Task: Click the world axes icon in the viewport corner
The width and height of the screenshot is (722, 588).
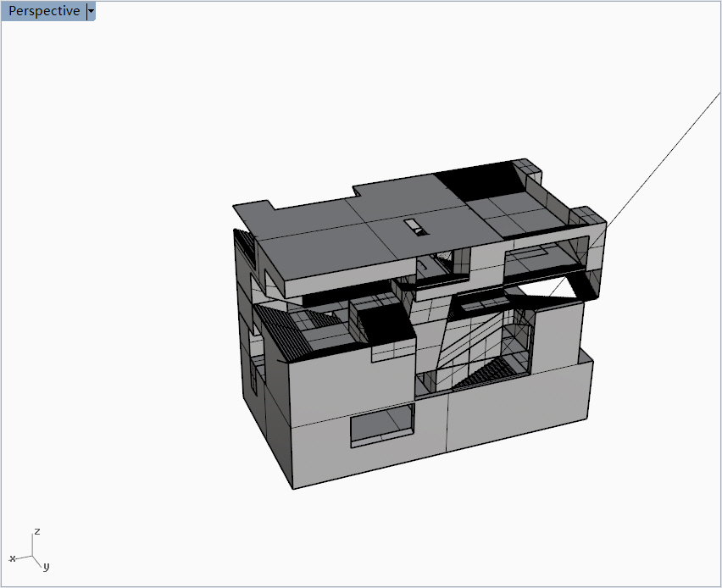Action: [30, 550]
